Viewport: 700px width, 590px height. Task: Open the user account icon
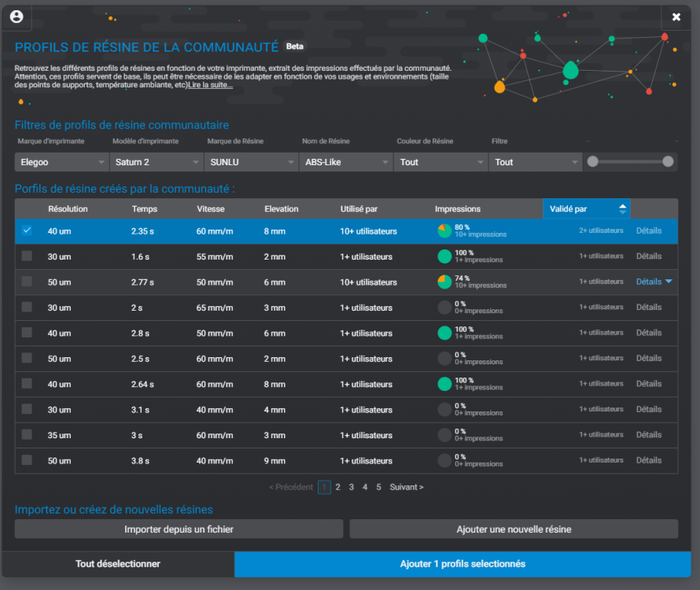click(17, 17)
